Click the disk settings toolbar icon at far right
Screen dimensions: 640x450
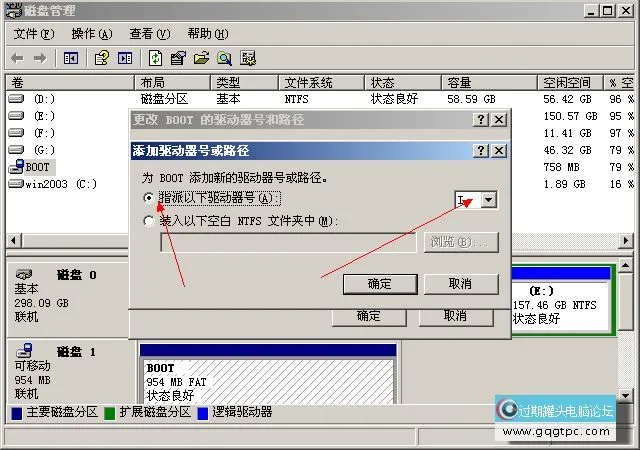click(x=248, y=58)
